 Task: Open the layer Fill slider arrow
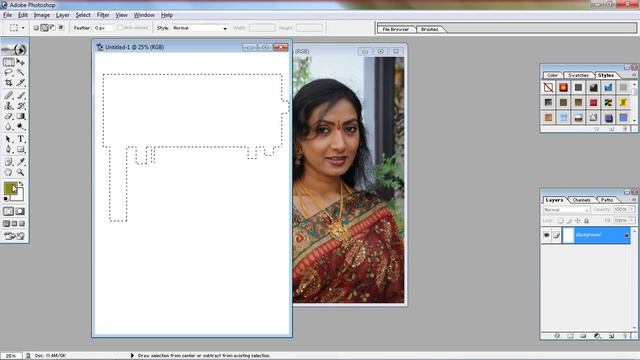(x=632, y=220)
